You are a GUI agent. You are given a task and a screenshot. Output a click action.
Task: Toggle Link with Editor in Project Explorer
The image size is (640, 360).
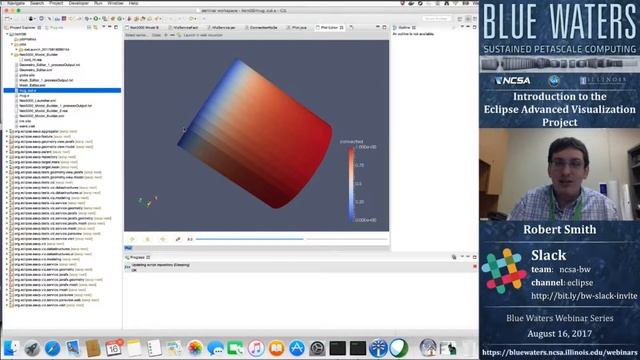96,27
